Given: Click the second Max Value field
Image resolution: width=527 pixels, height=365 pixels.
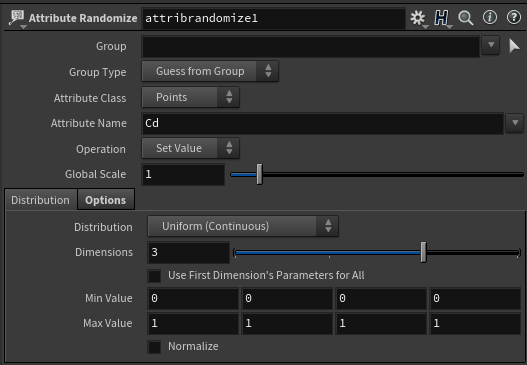Looking at the screenshot, I should [287, 324].
